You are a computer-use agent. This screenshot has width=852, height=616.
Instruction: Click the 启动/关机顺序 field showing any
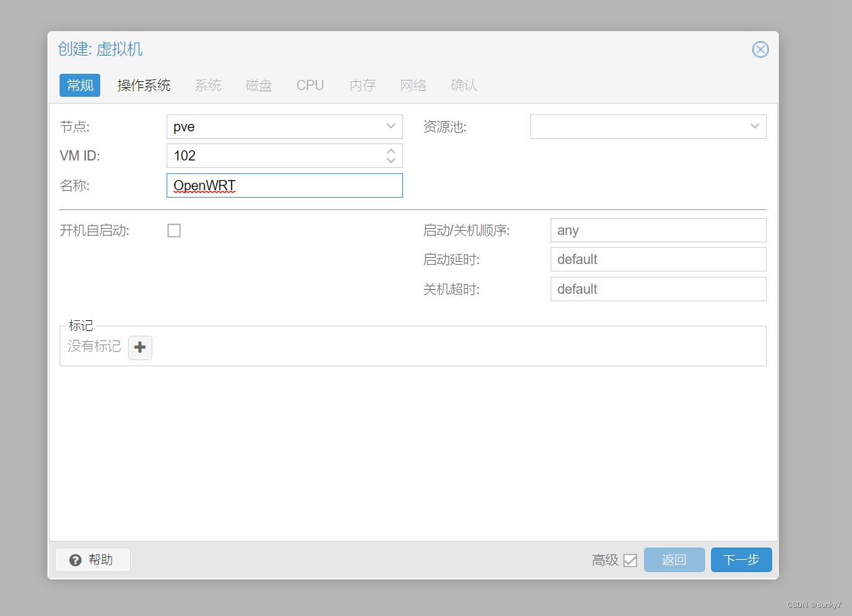(x=658, y=230)
